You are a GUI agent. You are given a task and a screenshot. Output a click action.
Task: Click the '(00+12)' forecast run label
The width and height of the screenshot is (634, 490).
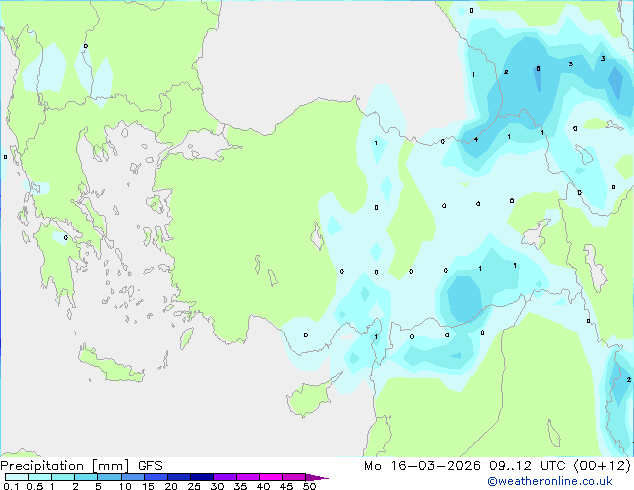pyautogui.click(x=602, y=466)
